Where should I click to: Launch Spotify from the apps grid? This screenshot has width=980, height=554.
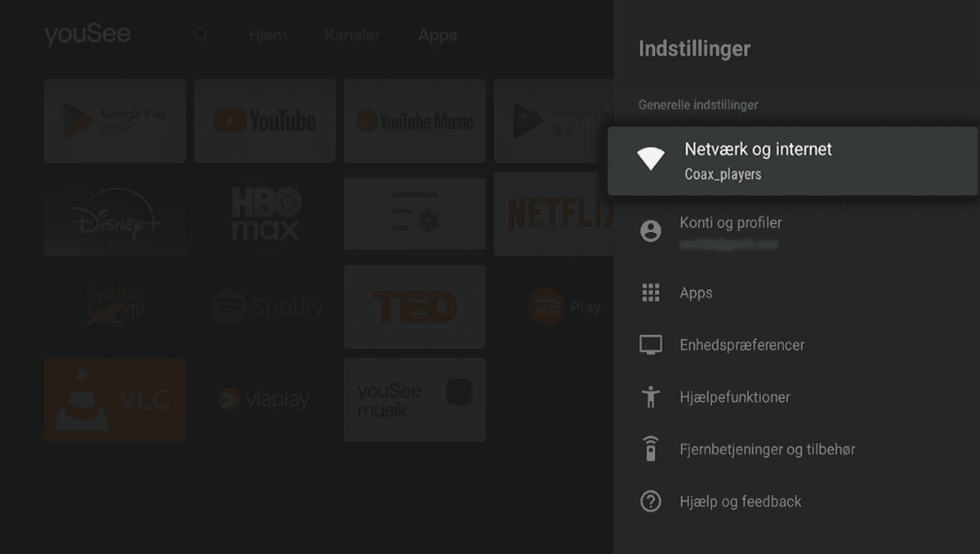pyautogui.click(x=265, y=306)
